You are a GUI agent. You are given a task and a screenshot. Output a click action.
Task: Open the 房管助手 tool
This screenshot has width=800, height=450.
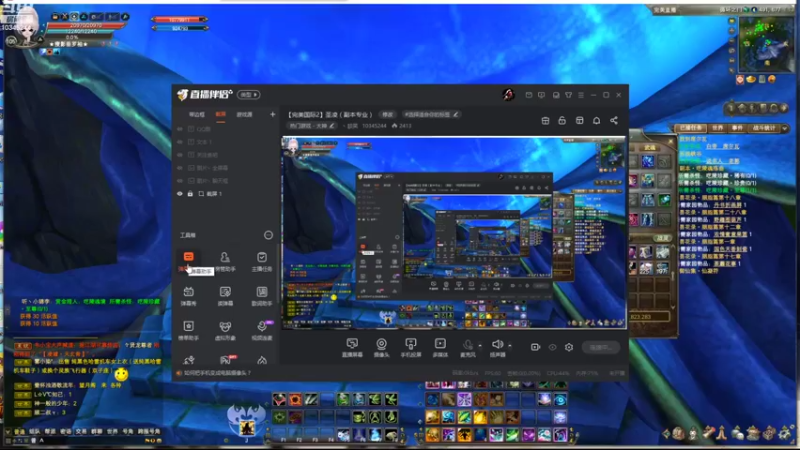[225, 261]
